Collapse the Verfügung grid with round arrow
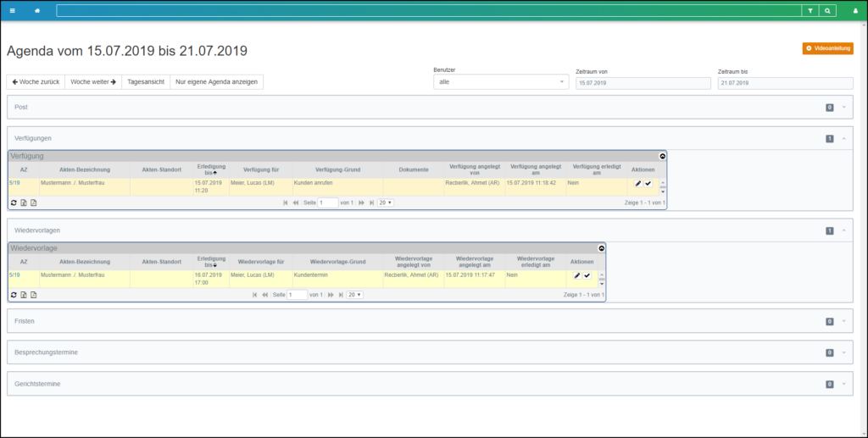 [662, 156]
